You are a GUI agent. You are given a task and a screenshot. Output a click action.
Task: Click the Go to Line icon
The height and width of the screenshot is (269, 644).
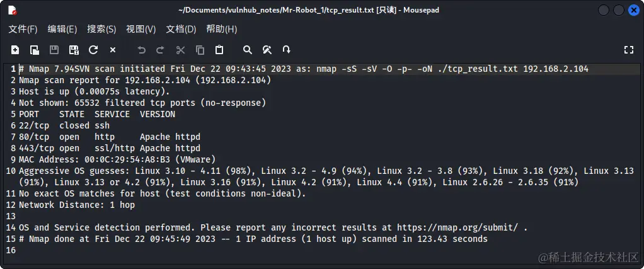[x=287, y=50]
